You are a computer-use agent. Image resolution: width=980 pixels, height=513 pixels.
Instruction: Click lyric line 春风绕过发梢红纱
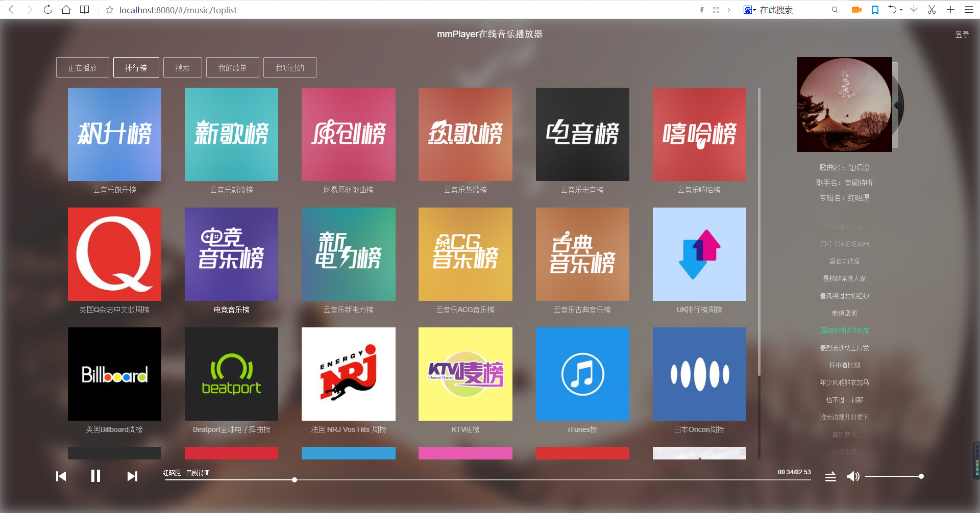[844, 296]
